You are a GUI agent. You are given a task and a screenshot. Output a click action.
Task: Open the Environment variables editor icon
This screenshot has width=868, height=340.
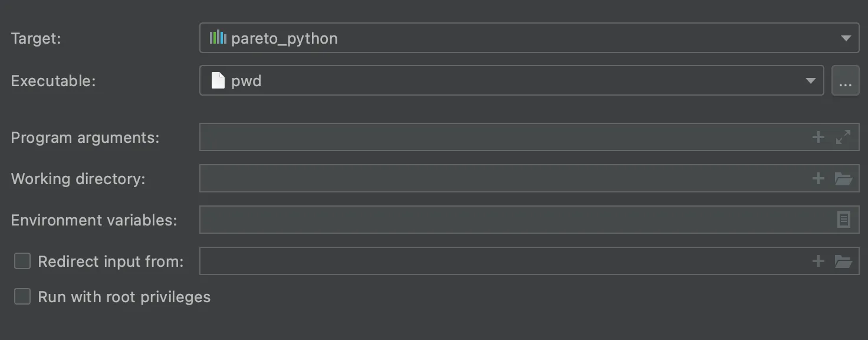point(843,220)
